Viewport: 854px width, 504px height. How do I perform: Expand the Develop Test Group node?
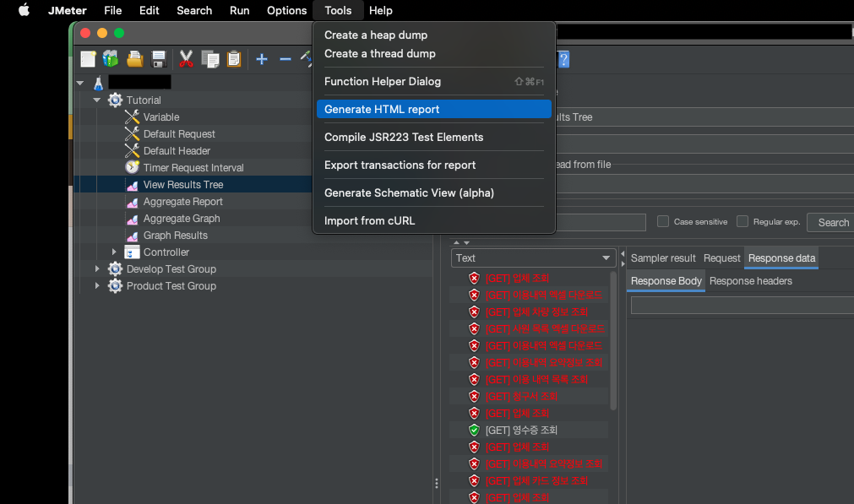[97, 268]
